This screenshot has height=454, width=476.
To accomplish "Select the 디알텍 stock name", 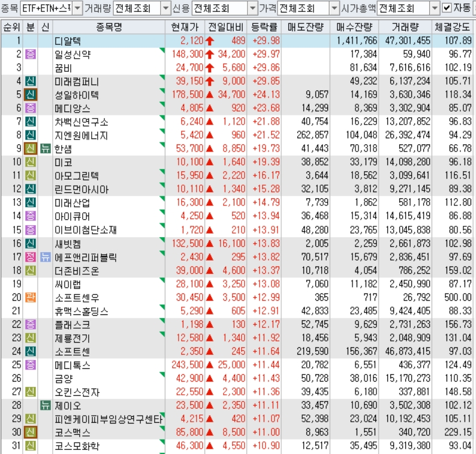I will [67, 41].
